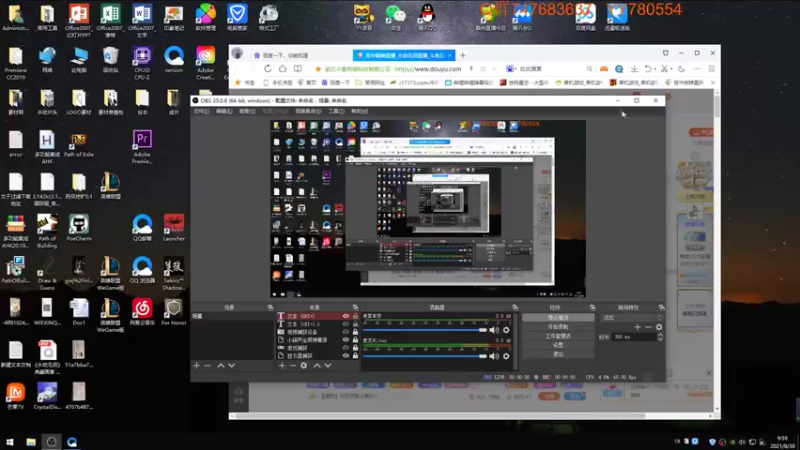Open the browser undo-close dropdown arrow
Screen dimensions: 800x450
point(654,69)
